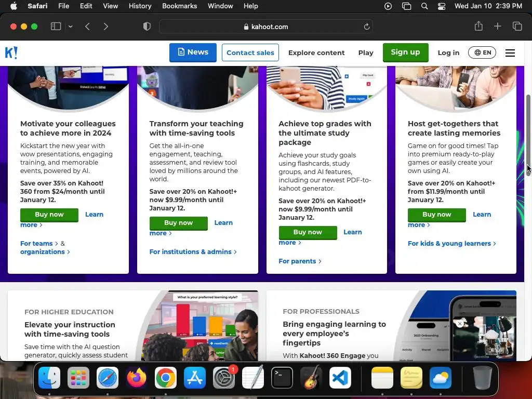The height and width of the screenshot is (399, 532).
Task: Open Trash from the dock
Action: [x=483, y=378]
